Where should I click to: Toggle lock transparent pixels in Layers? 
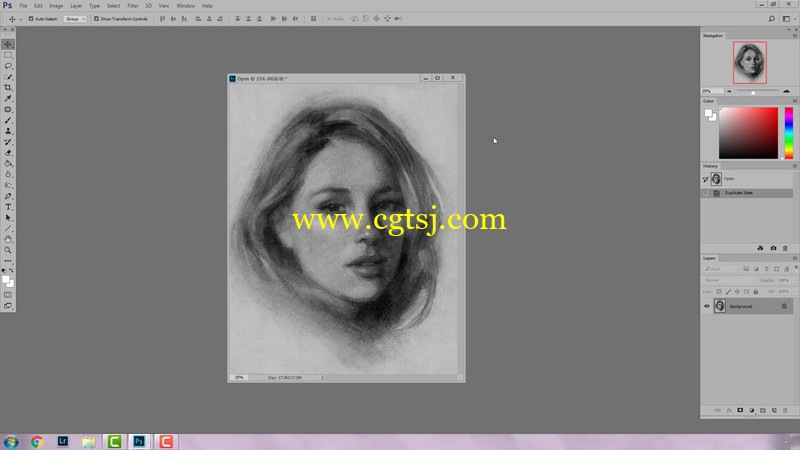719,292
